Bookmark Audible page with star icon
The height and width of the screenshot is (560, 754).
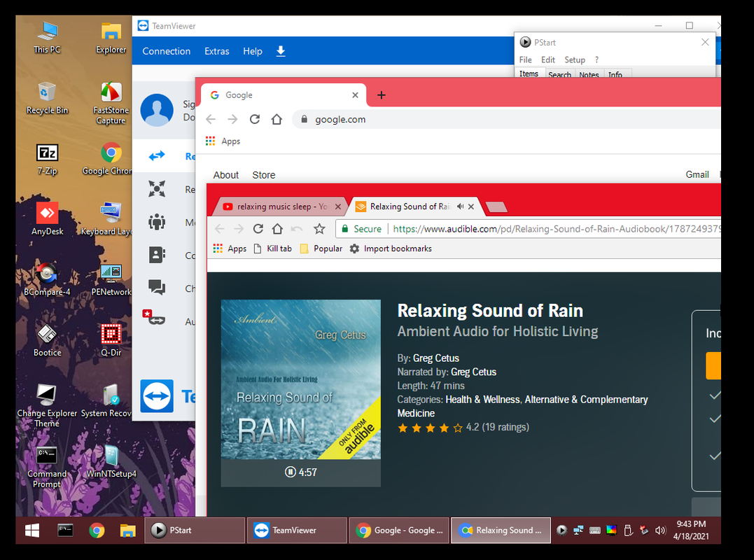319,229
